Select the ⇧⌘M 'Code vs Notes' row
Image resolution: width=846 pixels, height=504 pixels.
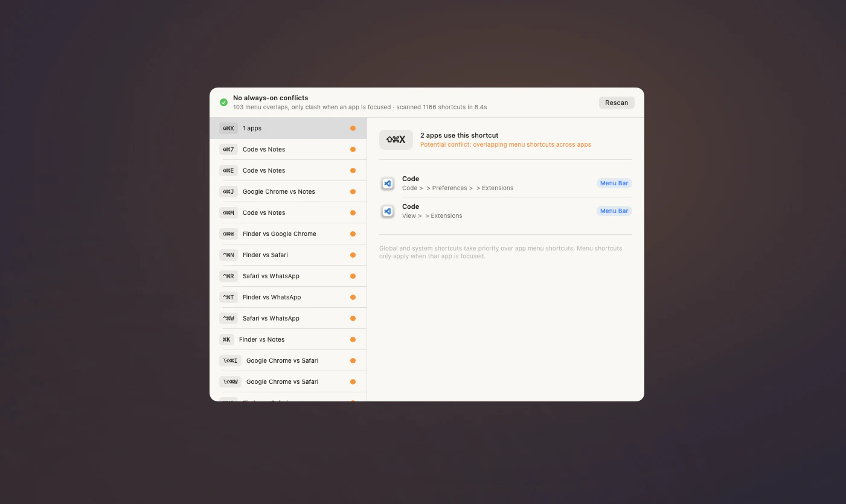[288, 212]
